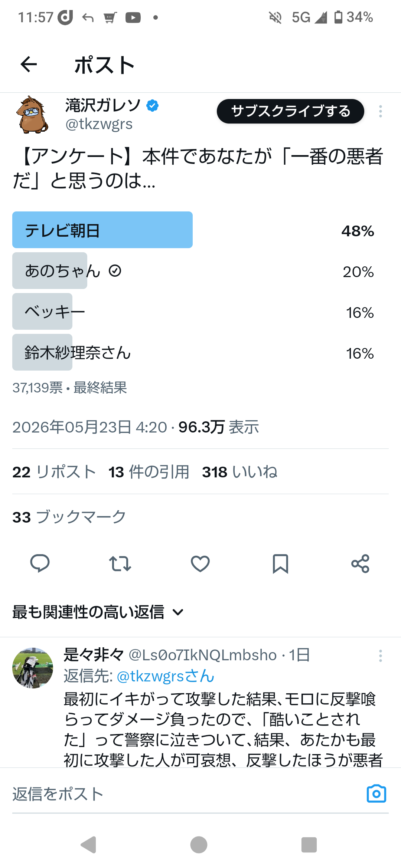Image resolution: width=401 pixels, height=868 pixels.
Task: Bookmark the post with bookmark icon
Action: click(x=280, y=564)
